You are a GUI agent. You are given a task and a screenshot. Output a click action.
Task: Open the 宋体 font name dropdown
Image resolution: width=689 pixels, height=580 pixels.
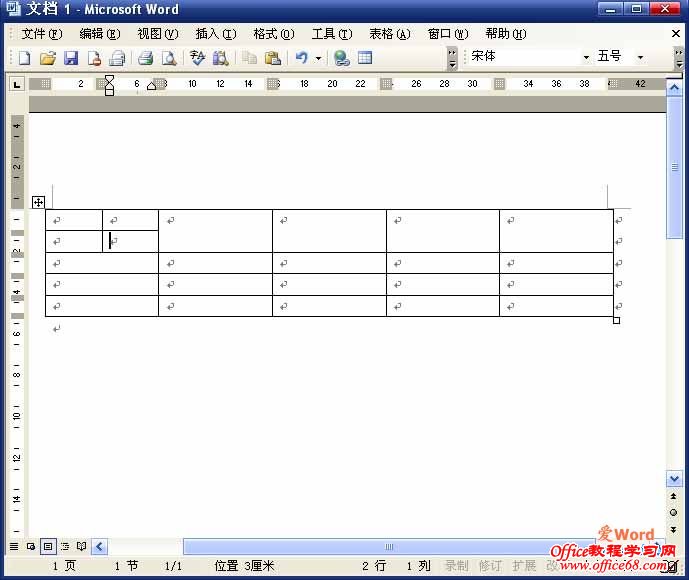point(586,57)
